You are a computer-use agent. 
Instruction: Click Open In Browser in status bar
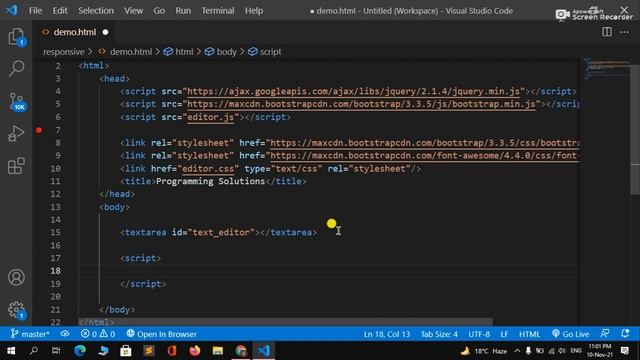(162, 334)
